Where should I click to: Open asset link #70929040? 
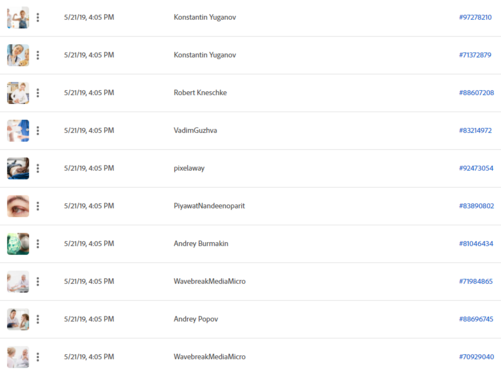click(x=477, y=357)
